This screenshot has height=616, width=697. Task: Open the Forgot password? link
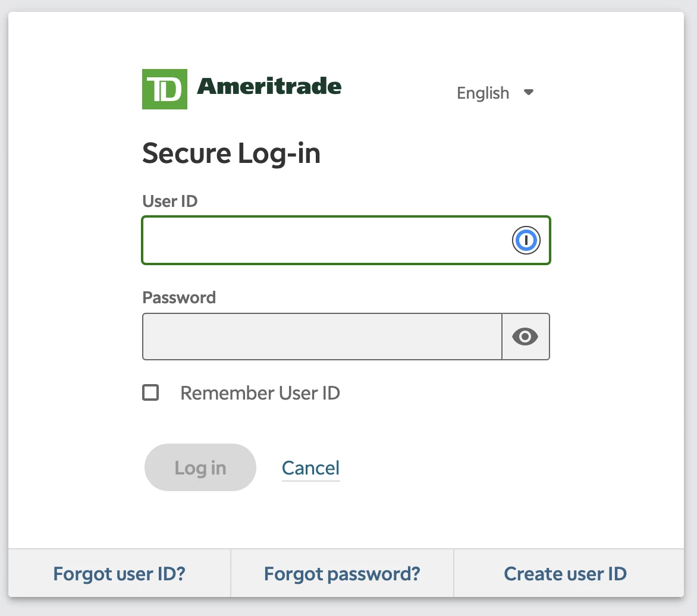(342, 573)
